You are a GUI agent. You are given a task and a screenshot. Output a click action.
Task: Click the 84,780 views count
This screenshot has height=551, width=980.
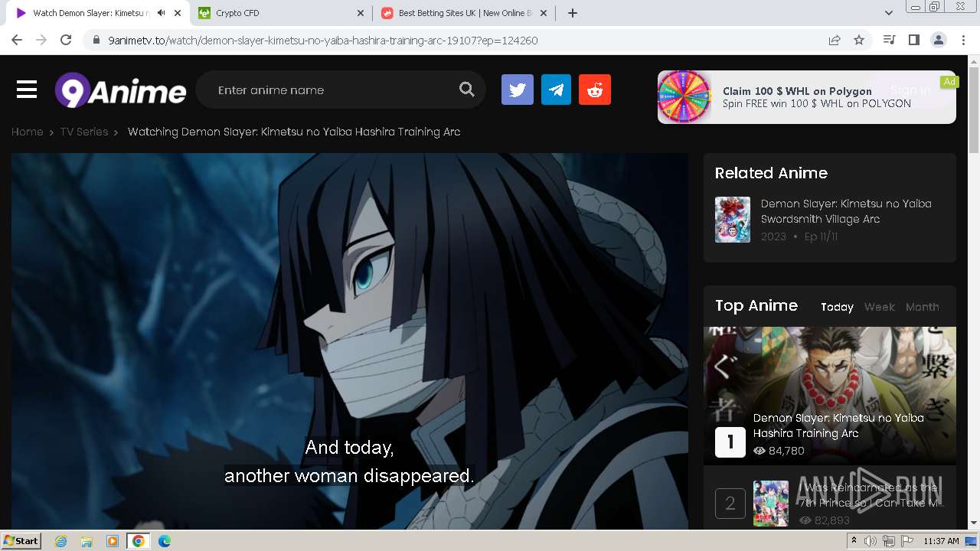[x=779, y=451]
